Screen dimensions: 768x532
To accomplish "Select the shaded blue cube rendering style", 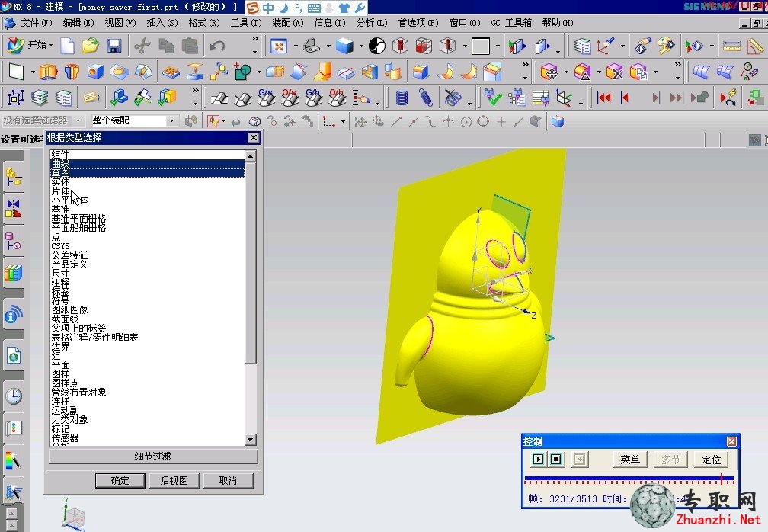I will [x=344, y=46].
